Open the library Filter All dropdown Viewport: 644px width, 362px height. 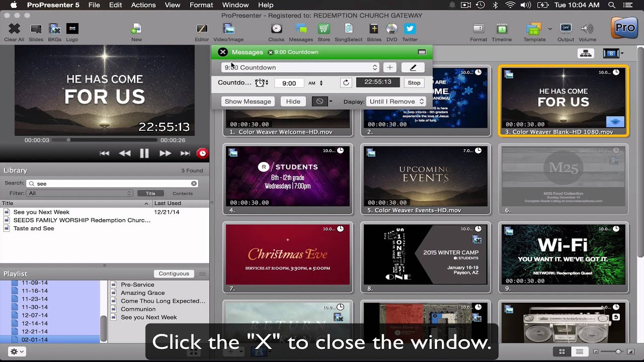(x=80, y=193)
